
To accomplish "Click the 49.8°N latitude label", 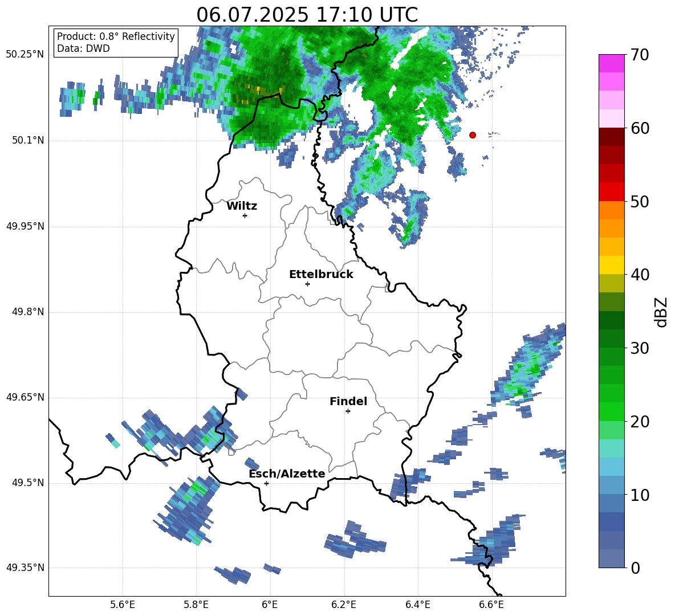I will click(29, 312).
